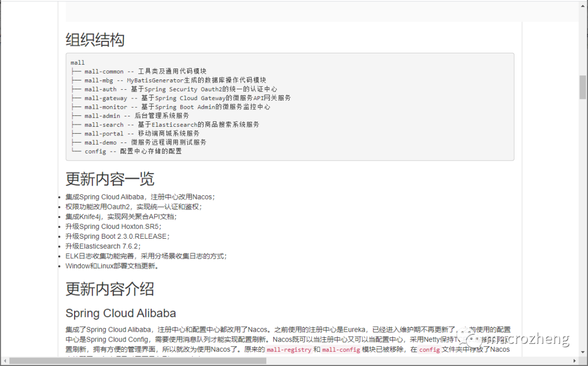Click the 更新内容介绍 section heading
This screenshot has width=588, height=366.
click(x=110, y=289)
